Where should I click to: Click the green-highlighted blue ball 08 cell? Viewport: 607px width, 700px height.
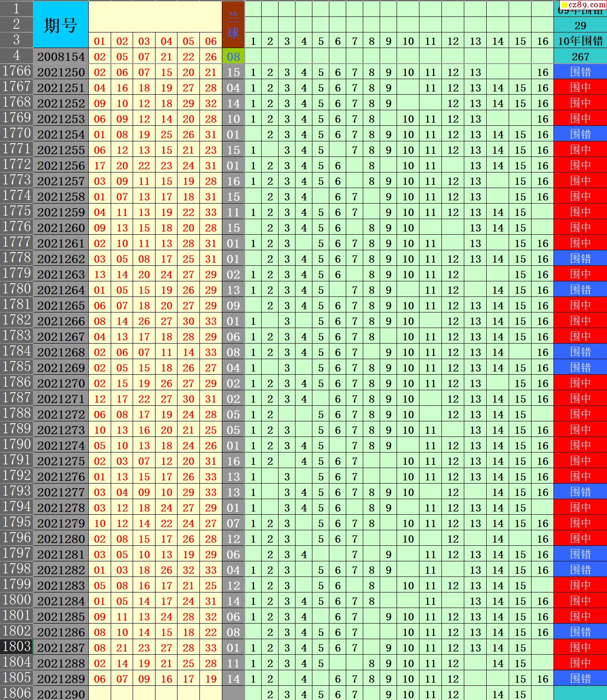click(233, 56)
